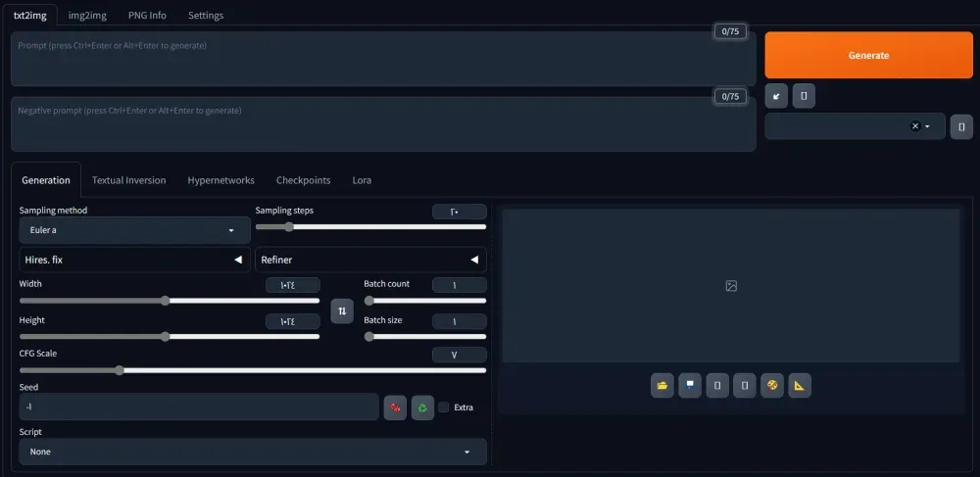The height and width of the screenshot is (477, 980).
Task: Click the green recycle seed icon
Action: [x=422, y=406]
